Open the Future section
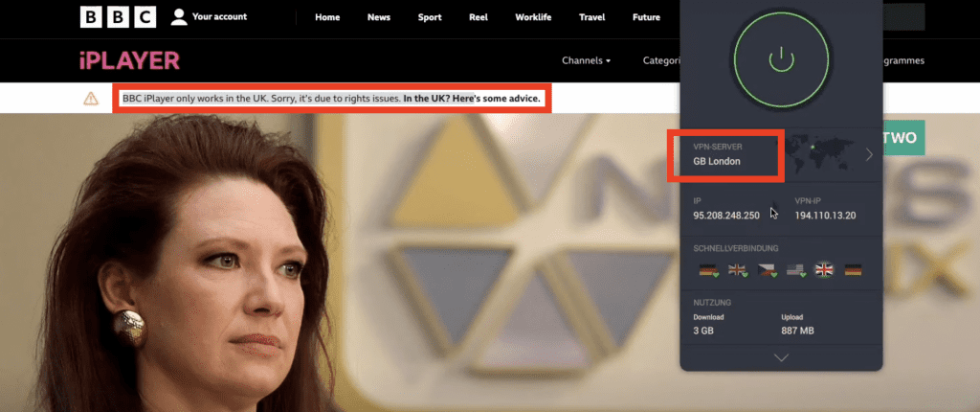The image size is (980, 412). tap(646, 17)
